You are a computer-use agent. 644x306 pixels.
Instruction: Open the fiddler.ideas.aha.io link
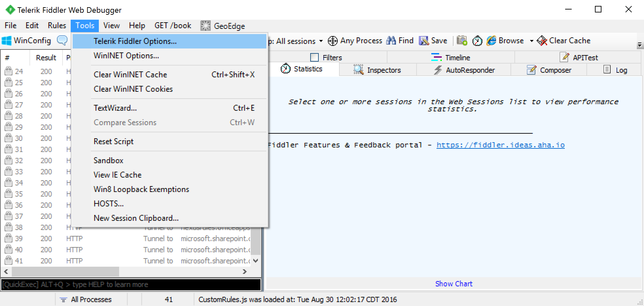(x=500, y=145)
